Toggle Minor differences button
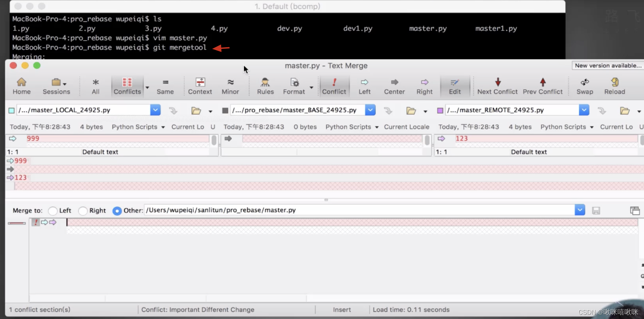The width and height of the screenshot is (644, 319). coord(230,86)
